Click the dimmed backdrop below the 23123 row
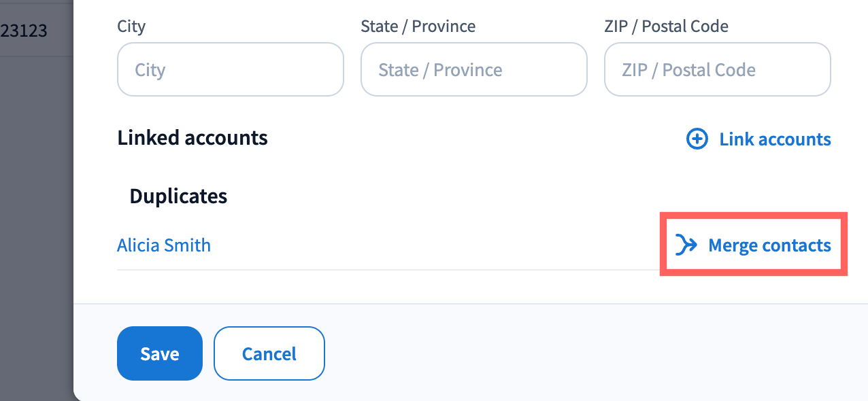The width and height of the screenshot is (868, 401). click(x=35, y=204)
